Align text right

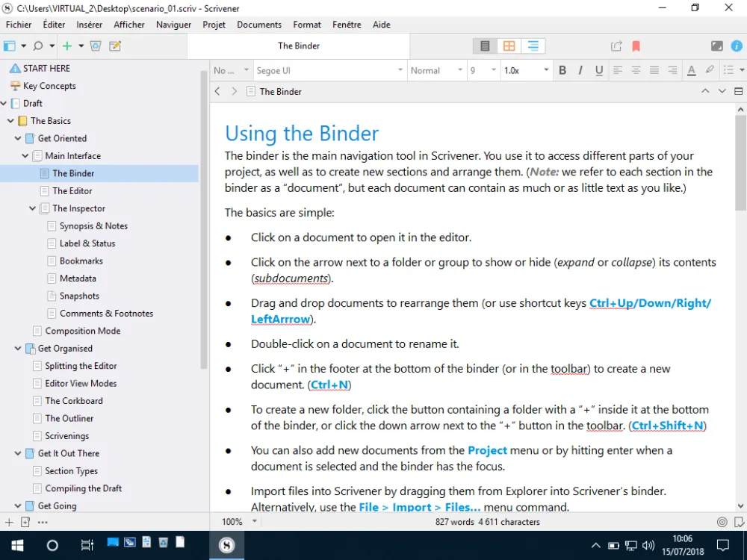click(672, 70)
